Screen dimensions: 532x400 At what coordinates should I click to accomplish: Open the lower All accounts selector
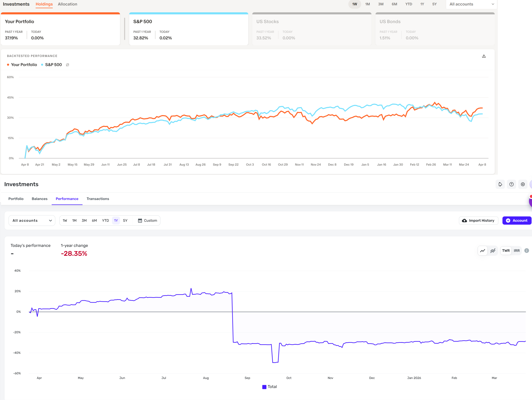[32, 221]
